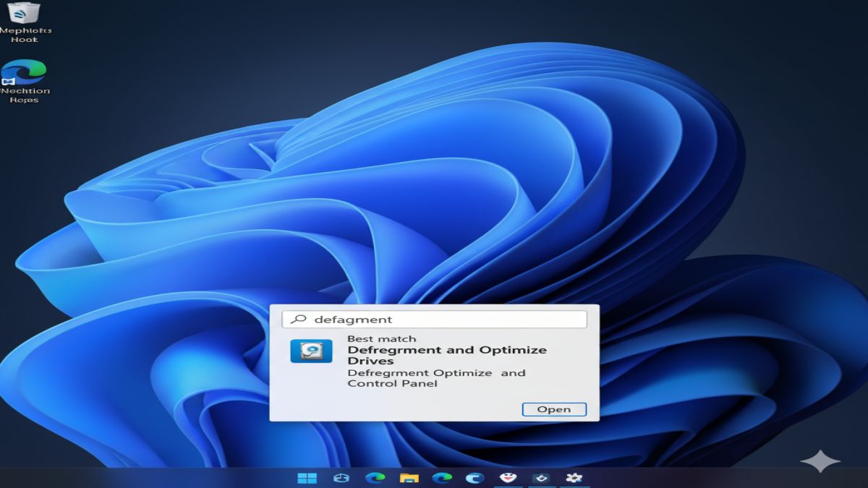Click the mask-shaped app icon on taskbar
The height and width of the screenshot is (488, 868).
click(509, 477)
